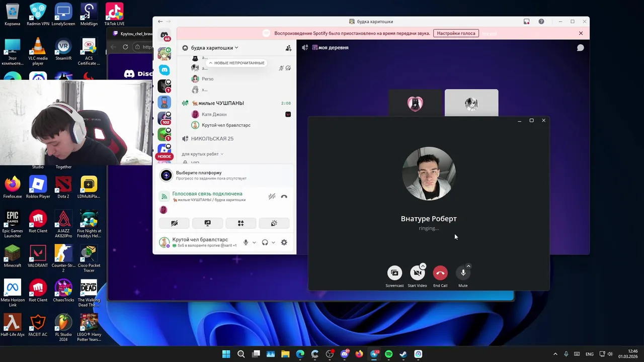Screen dimensions: 644x362
Task: Open input device dropdown next to the microphone
Action: (254, 242)
